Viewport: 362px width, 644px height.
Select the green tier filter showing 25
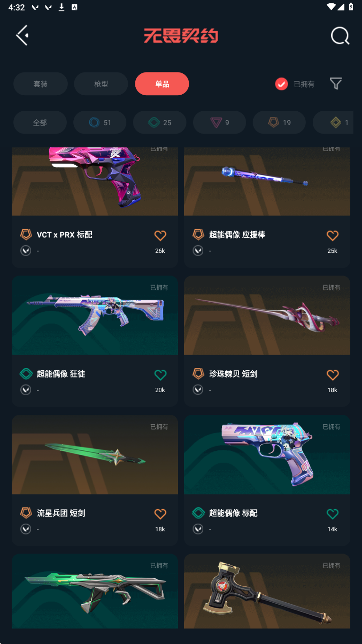(159, 123)
